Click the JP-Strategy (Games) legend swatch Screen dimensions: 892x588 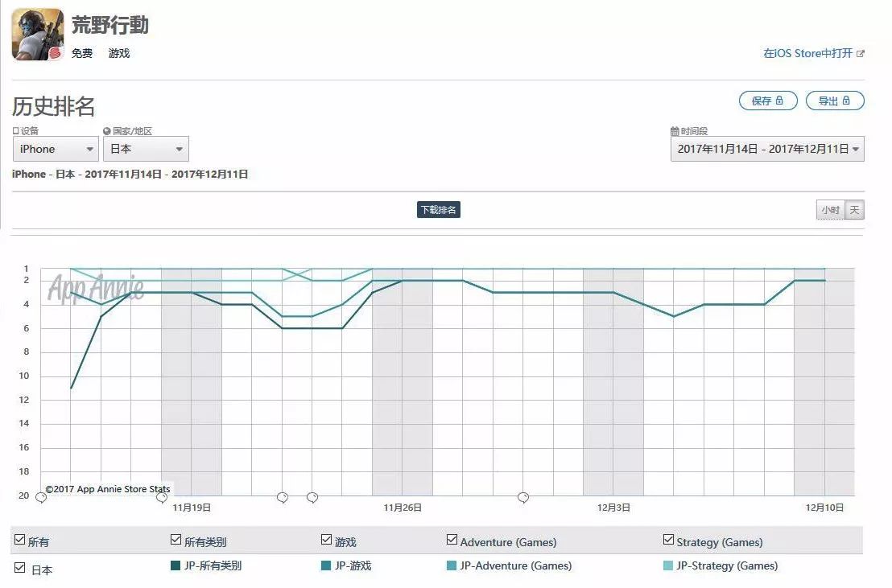(x=668, y=565)
